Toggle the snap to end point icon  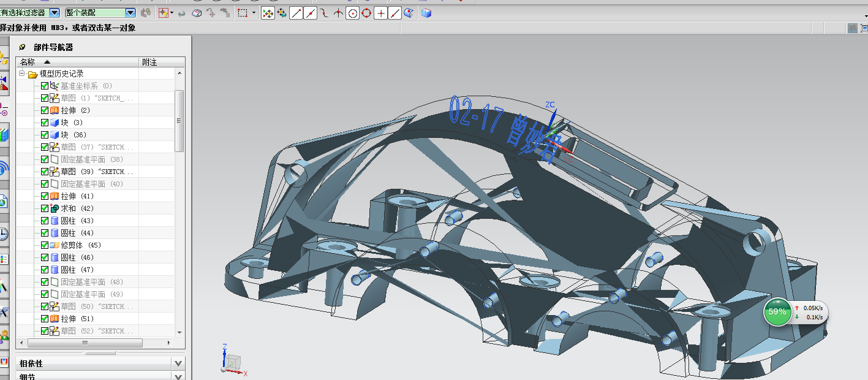point(296,13)
